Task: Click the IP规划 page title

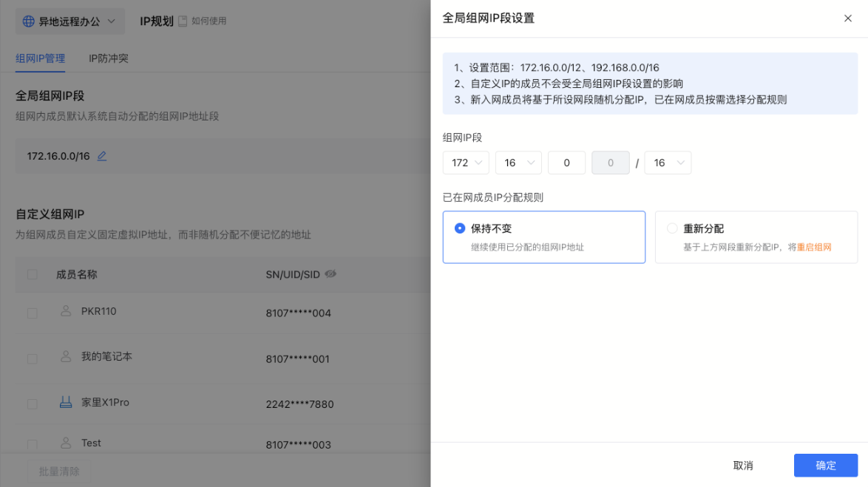Action: (157, 21)
